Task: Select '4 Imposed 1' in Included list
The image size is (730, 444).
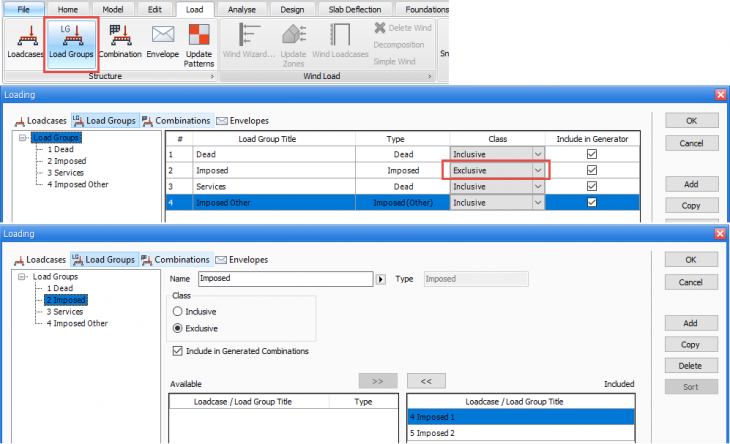Action: pyautogui.click(x=520, y=417)
